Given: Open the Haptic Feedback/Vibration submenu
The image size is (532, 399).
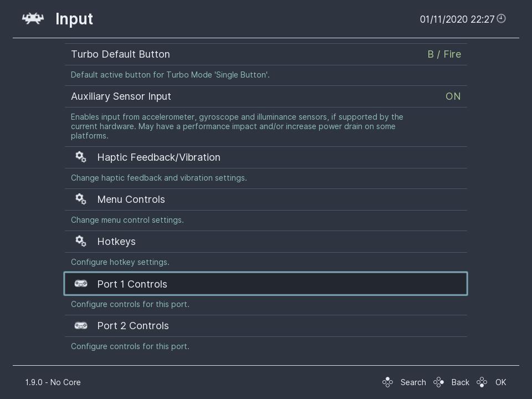Looking at the screenshot, I should click(265, 157).
